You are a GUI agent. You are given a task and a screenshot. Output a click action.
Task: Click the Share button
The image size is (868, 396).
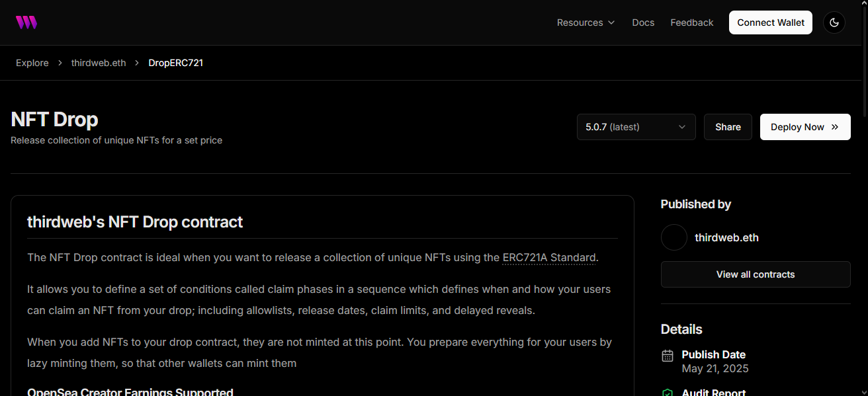point(728,127)
